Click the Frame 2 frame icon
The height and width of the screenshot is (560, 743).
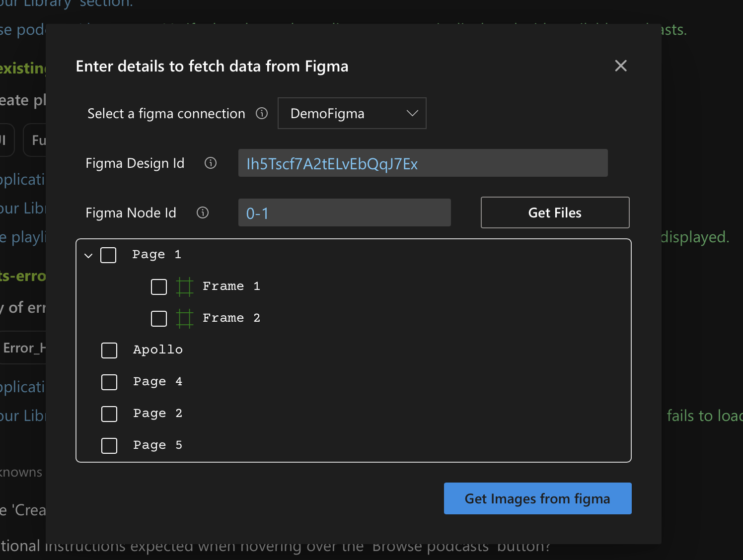coord(184,318)
